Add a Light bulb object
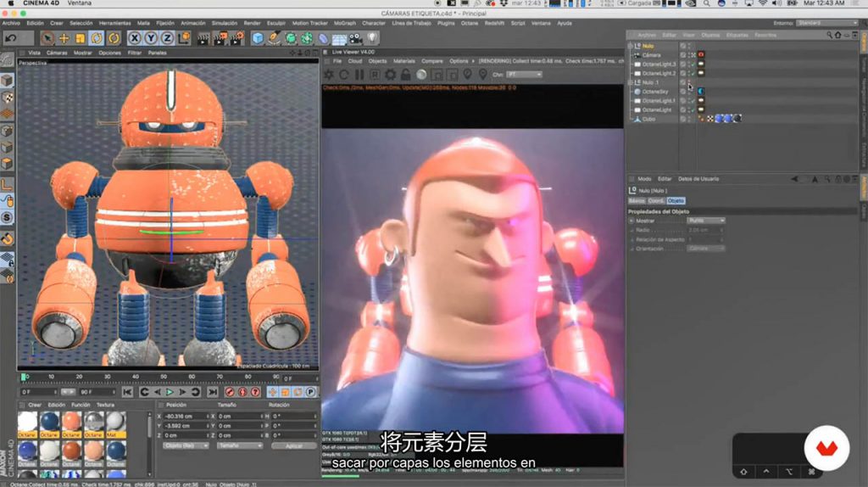The image size is (868, 487). click(x=373, y=37)
